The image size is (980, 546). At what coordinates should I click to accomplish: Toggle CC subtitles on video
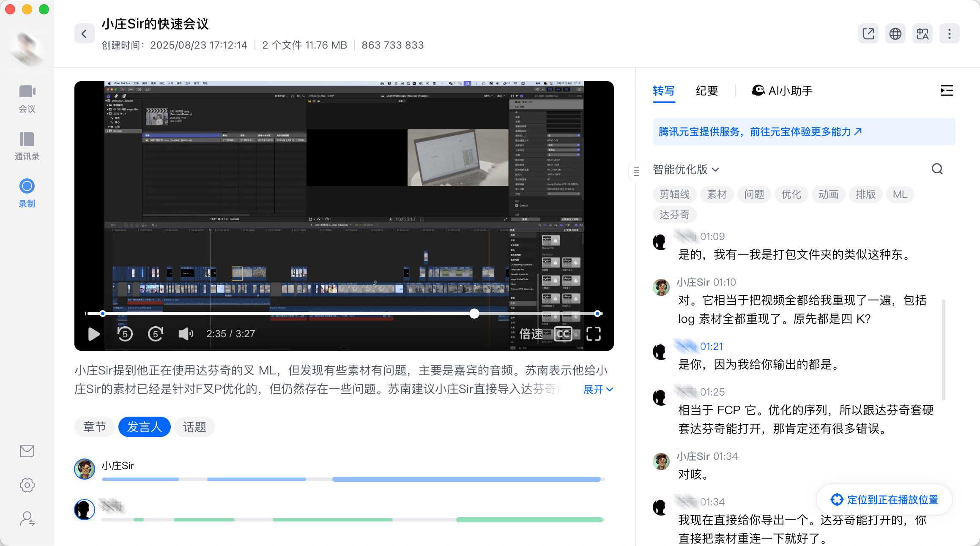pos(563,334)
